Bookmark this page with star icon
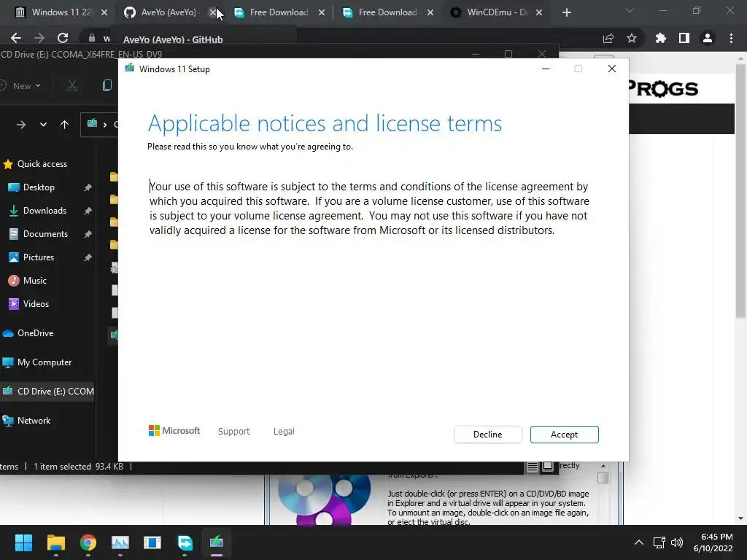 [x=632, y=38]
